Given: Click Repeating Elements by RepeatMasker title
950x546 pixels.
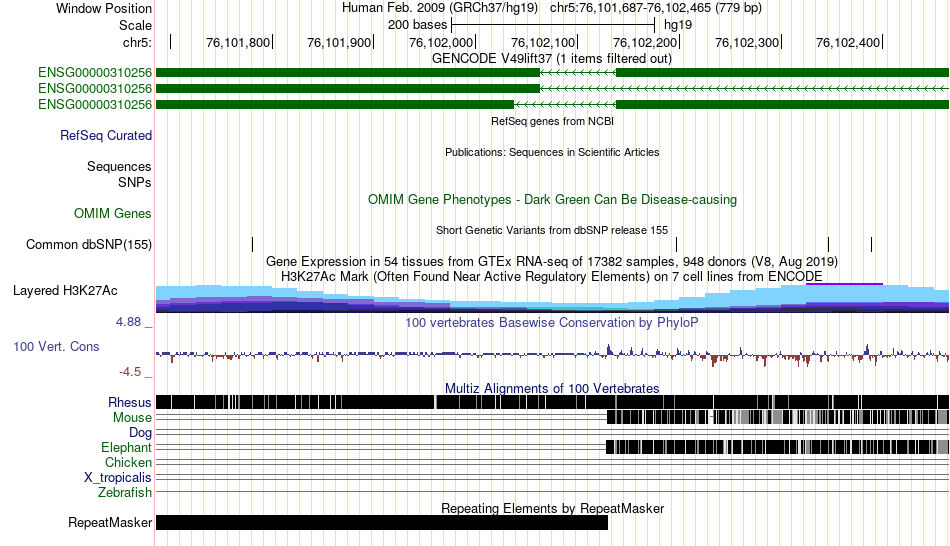Looking at the screenshot, I should click(x=553, y=508).
